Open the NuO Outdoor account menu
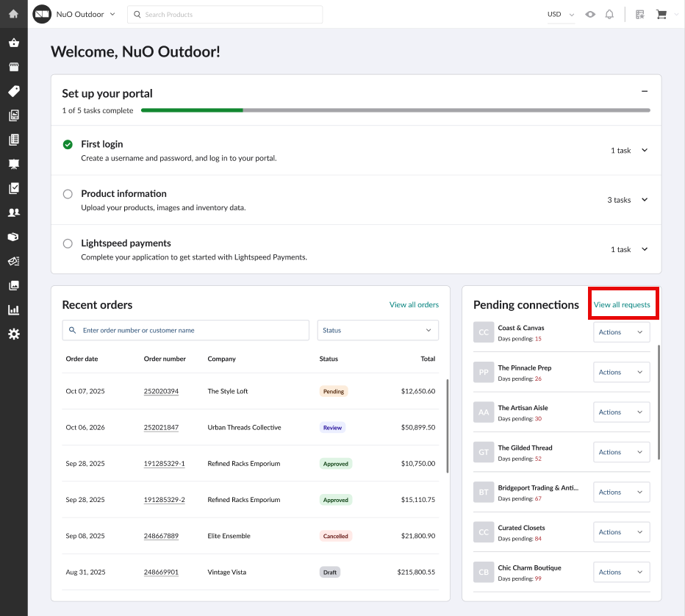 click(x=85, y=14)
